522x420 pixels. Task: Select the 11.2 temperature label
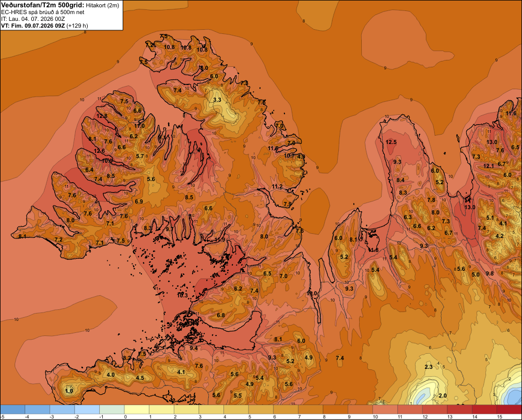coord(277,186)
